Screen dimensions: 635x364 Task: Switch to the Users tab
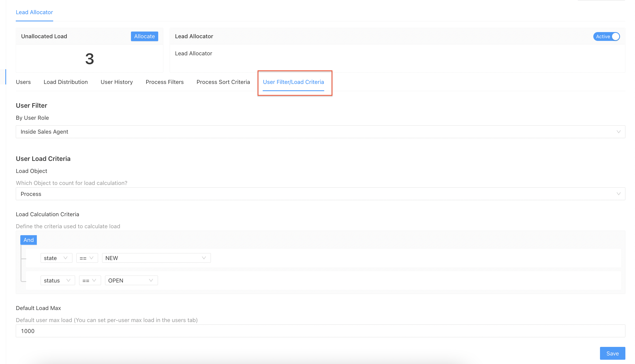[x=23, y=82]
